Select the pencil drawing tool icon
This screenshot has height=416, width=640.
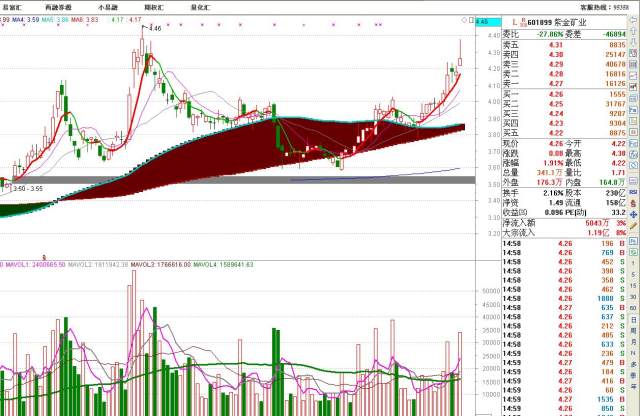pos(633,226)
